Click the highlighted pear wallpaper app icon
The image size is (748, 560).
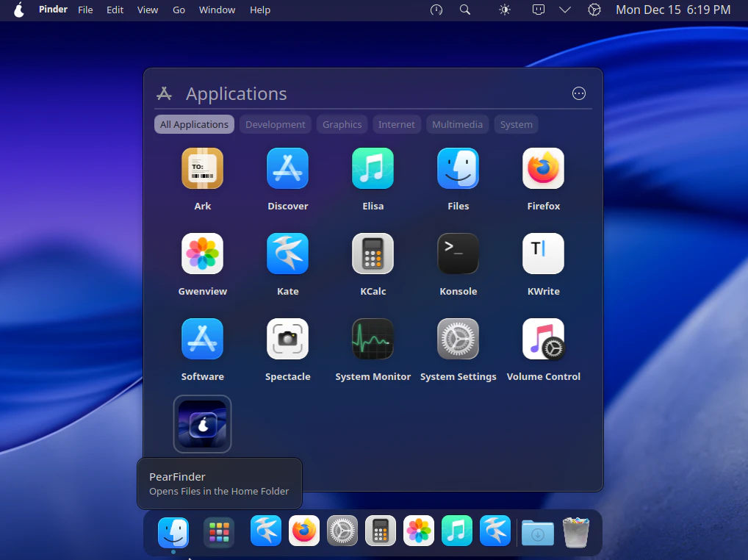(x=202, y=424)
